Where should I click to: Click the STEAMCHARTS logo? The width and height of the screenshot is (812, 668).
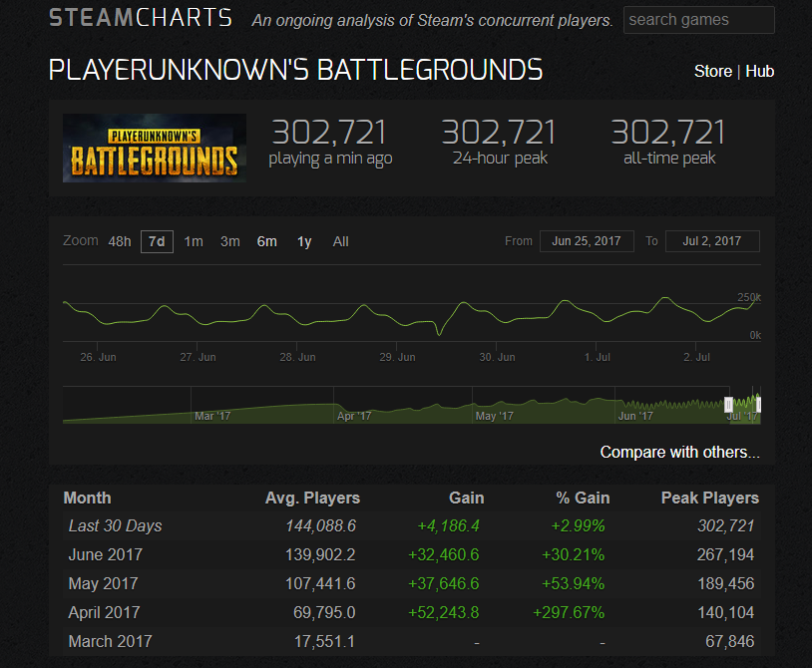click(141, 18)
